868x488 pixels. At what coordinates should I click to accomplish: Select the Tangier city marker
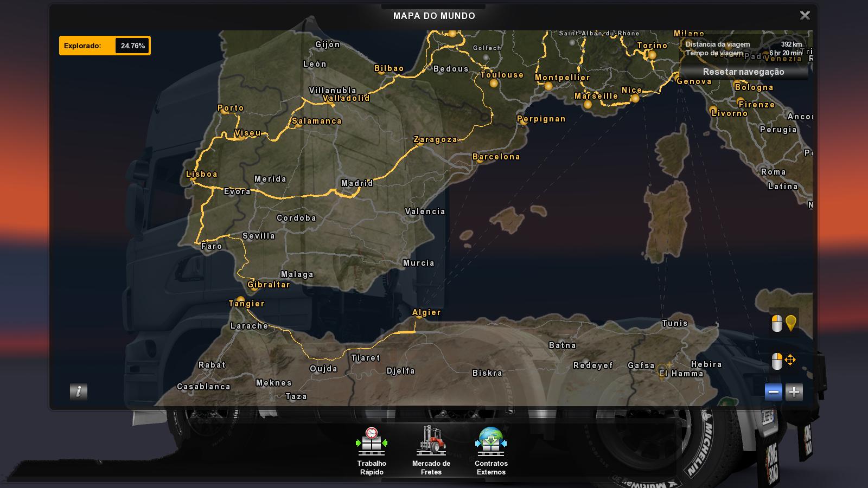240,300
